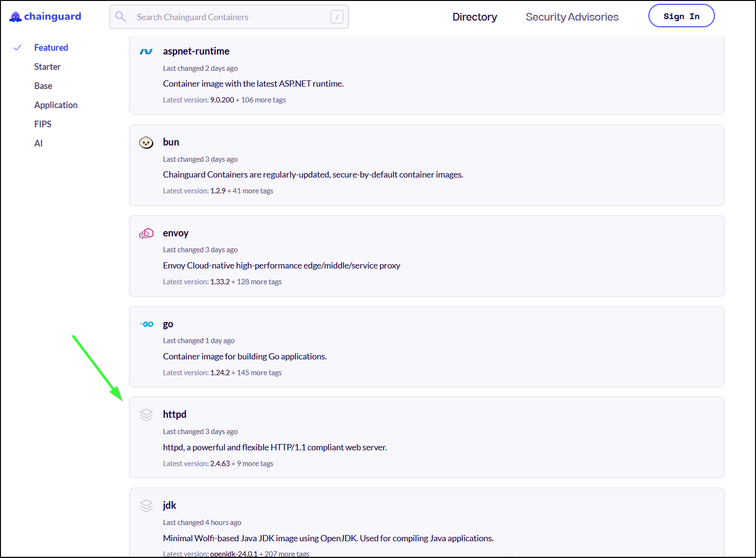Click the jdk Wolfi-based description text
Viewport: 756px width, 558px height.
(x=328, y=538)
